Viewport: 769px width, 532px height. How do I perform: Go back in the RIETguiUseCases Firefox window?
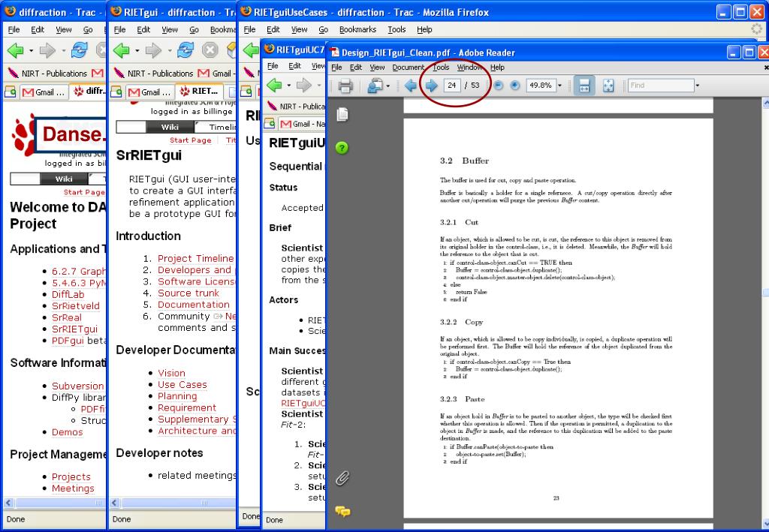250,50
